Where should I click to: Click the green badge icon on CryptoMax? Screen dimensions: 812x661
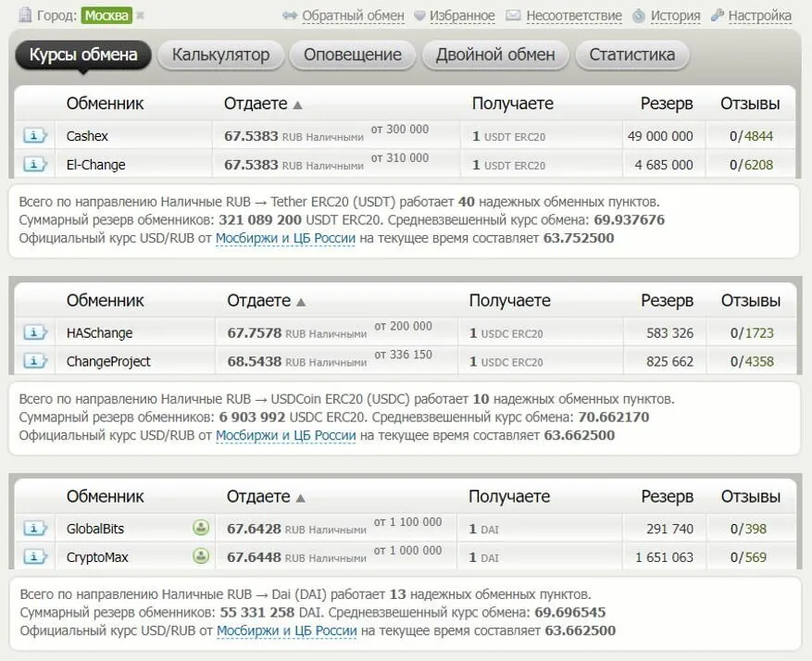pyautogui.click(x=201, y=557)
